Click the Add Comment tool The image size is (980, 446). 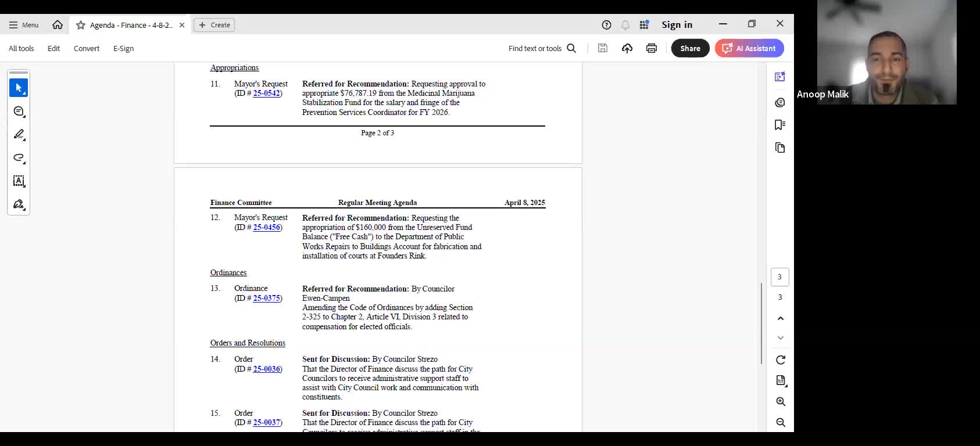click(x=19, y=111)
